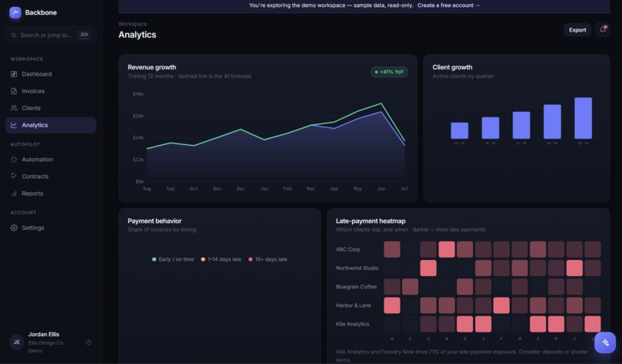Click the Bluegrain Coffee row label
This screenshot has height=364, width=622.
point(357,287)
